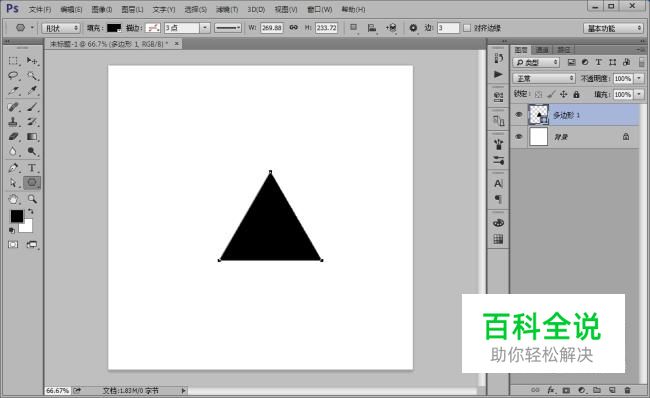Hide the 背景 layer
This screenshot has width=650, height=398.
click(x=519, y=137)
